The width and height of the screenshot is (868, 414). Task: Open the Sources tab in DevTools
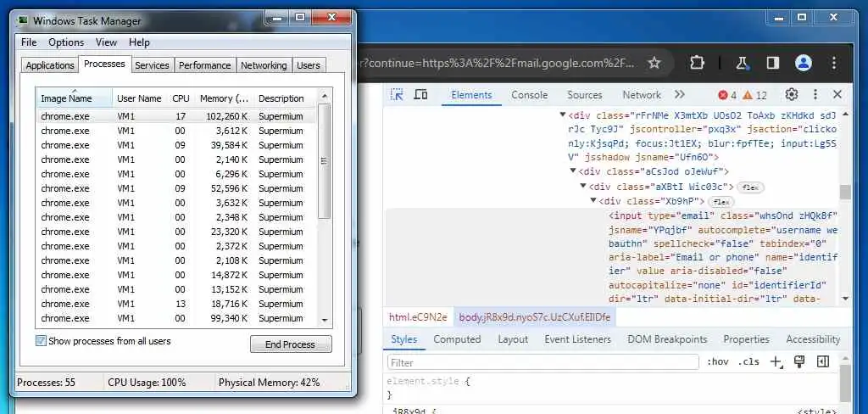585,95
